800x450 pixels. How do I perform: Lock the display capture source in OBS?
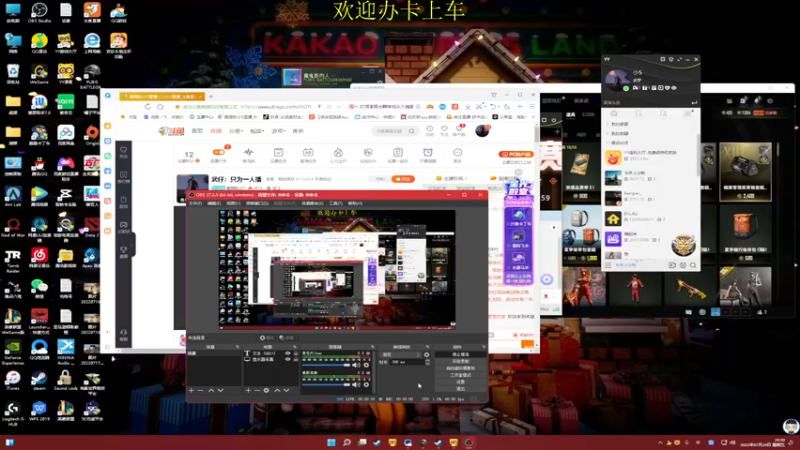click(x=295, y=359)
